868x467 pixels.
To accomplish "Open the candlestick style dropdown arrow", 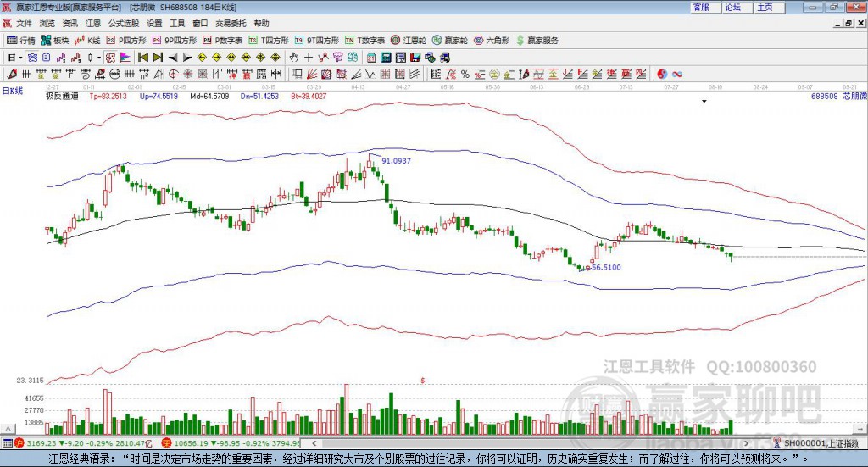I will [99, 58].
